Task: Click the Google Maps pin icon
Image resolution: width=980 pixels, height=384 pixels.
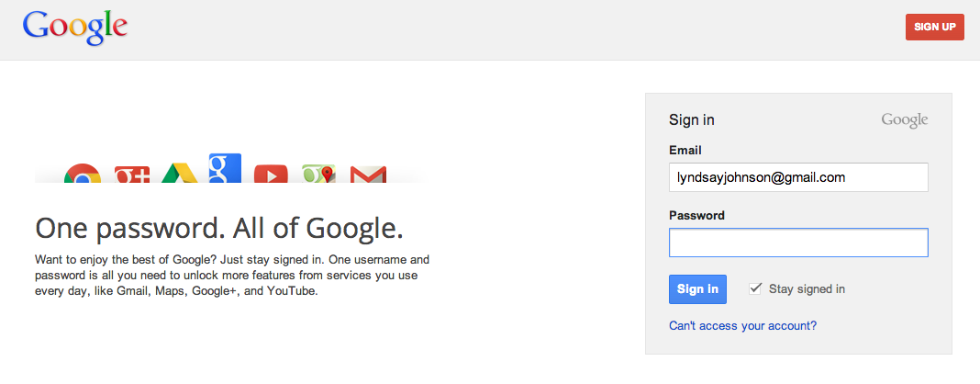Action: (x=317, y=174)
